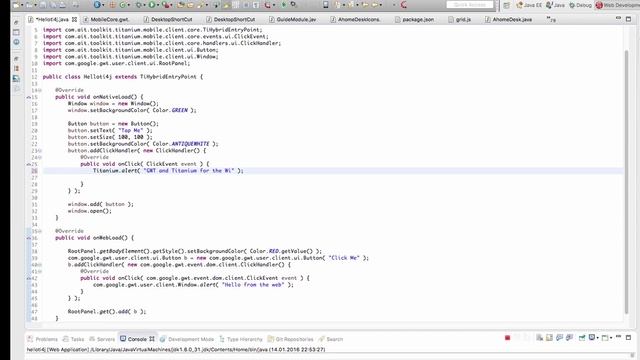Click the Open Console icon

click(x=605, y=338)
